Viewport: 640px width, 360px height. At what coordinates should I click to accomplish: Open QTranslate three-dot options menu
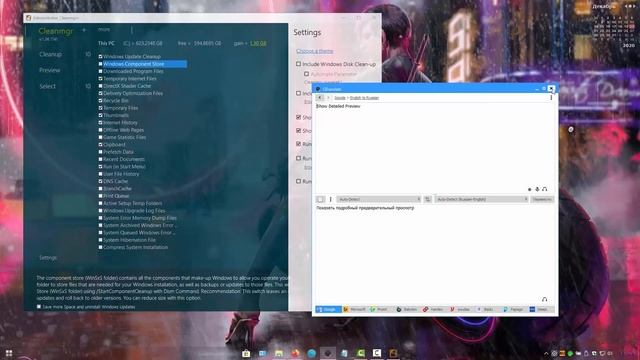[x=551, y=98]
